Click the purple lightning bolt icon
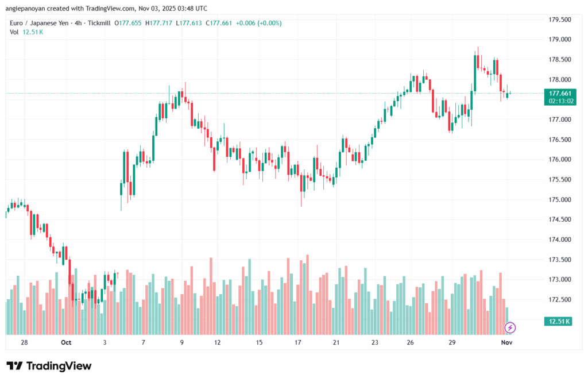588x382 pixels. 510,327
